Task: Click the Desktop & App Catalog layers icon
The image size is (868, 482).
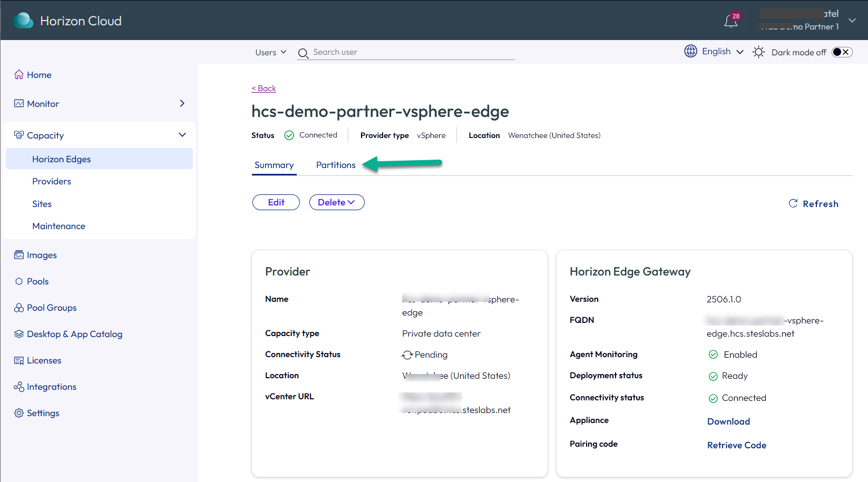Action: coord(19,334)
